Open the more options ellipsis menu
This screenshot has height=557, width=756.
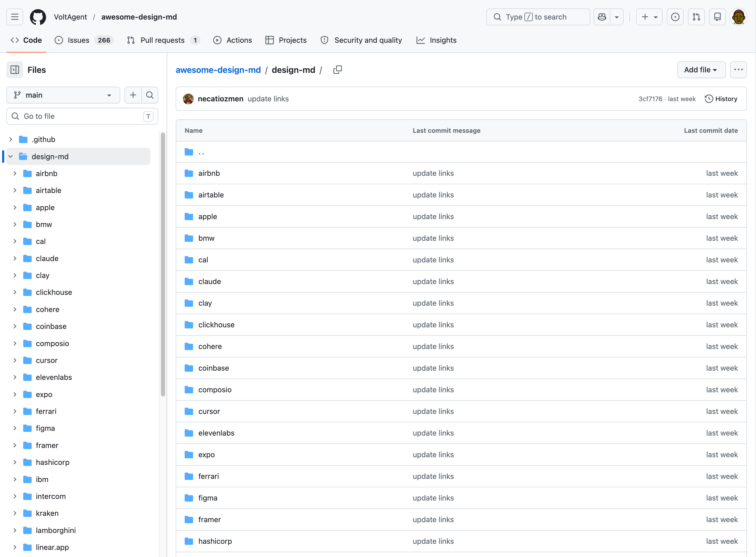[738, 70]
